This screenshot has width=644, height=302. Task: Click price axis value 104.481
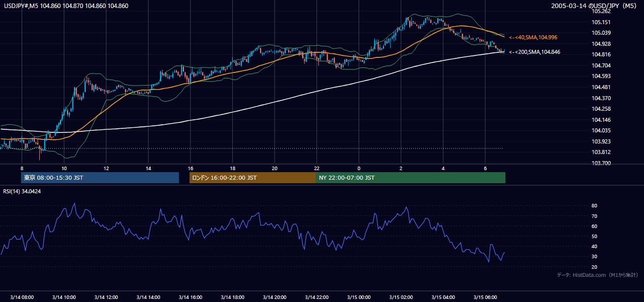601,87
